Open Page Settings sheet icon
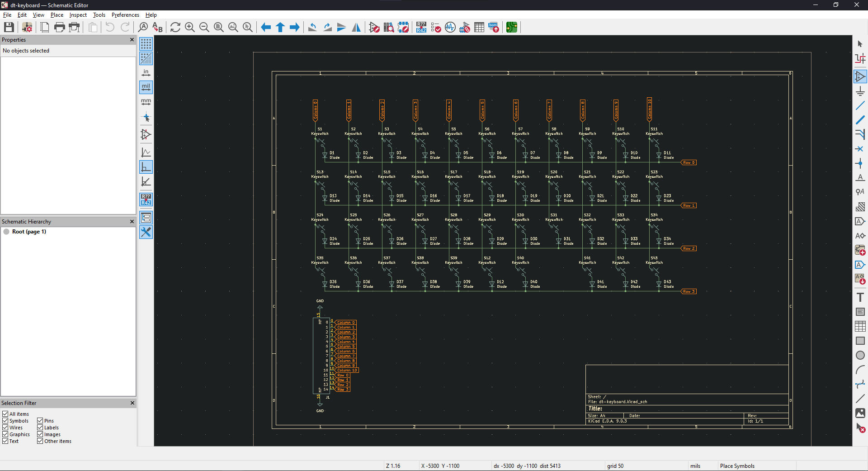Viewport: 868px width, 471px height. coord(45,27)
